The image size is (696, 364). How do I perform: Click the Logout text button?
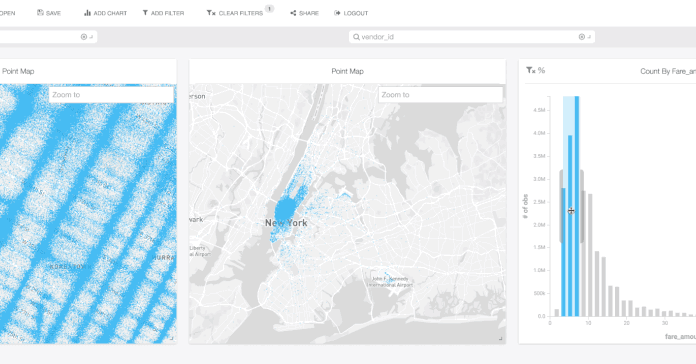point(356,13)
